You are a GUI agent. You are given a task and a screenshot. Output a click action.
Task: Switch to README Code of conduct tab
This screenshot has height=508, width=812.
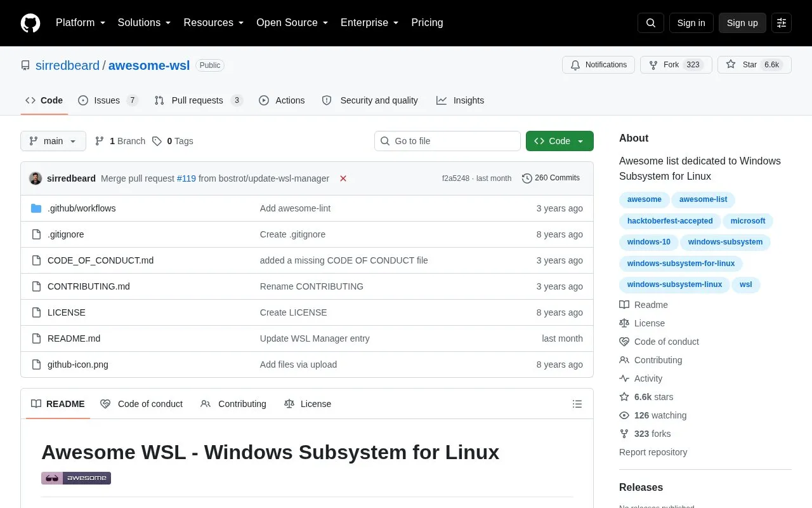click(141, 404)
